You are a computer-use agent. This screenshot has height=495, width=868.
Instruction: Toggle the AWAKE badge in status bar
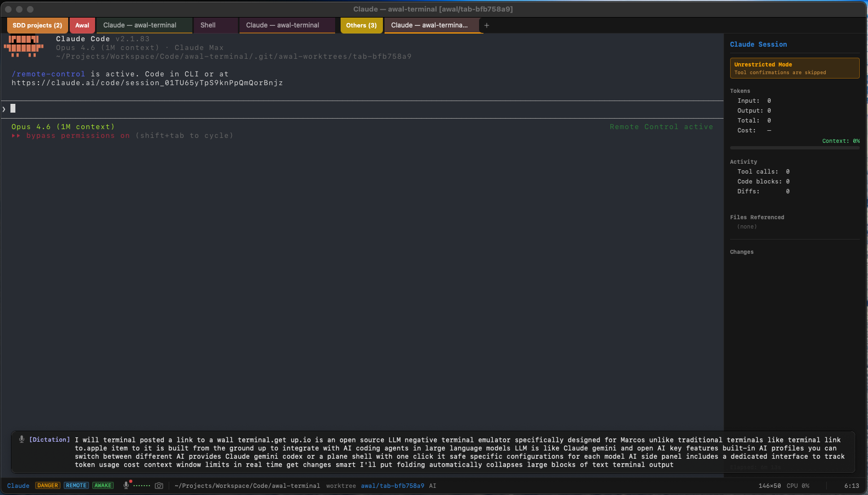click(103, 486)
